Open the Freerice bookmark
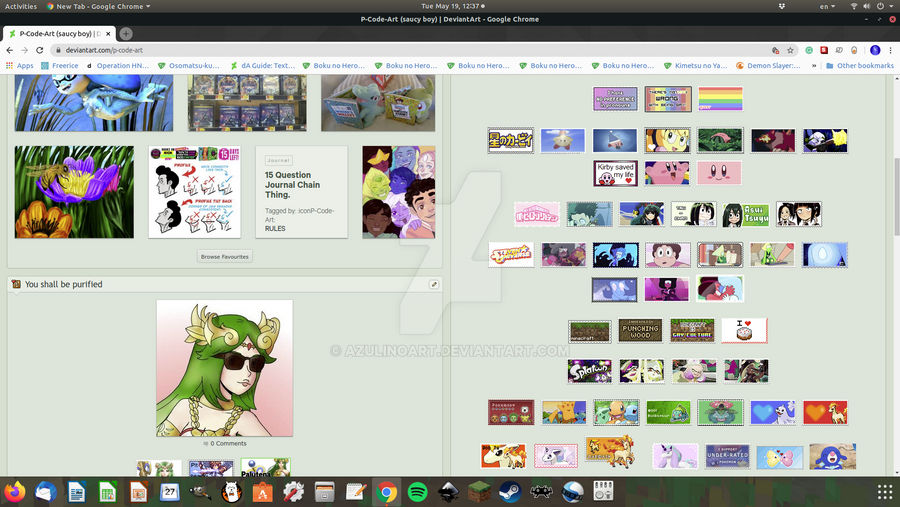Viewport: 900px width, 507px height. [60, 65]
